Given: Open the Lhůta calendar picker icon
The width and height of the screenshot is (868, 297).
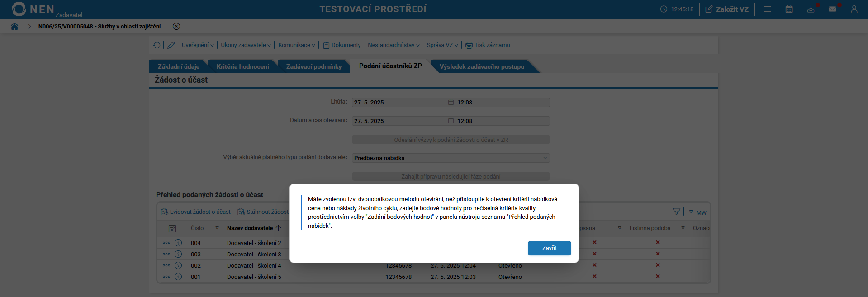Looking at the screenshot, I should 451,103.
